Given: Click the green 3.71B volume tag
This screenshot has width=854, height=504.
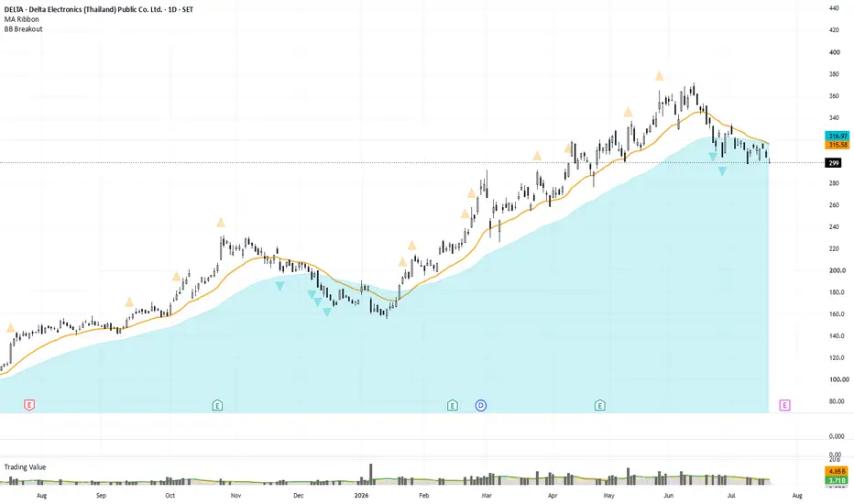Looking at the screenshot, I should click(x=838, y=480).
